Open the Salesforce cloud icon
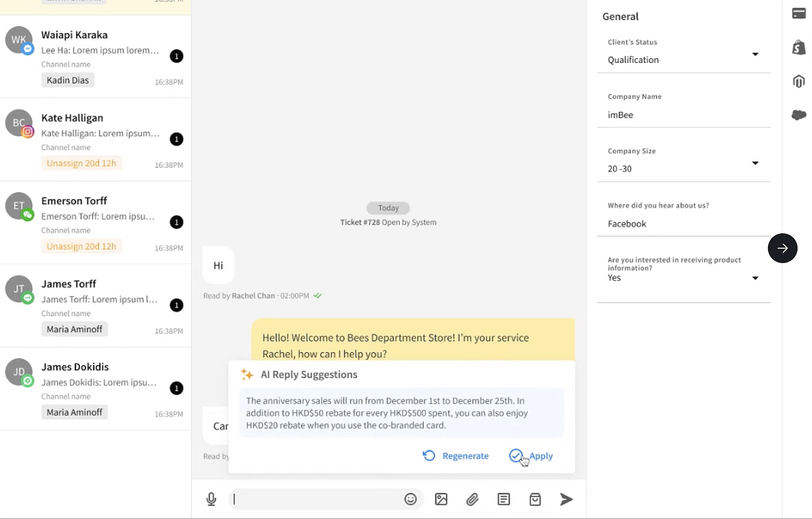Viewport: 812px width, 519px height. pyautogui.click(x=799, y=115)
